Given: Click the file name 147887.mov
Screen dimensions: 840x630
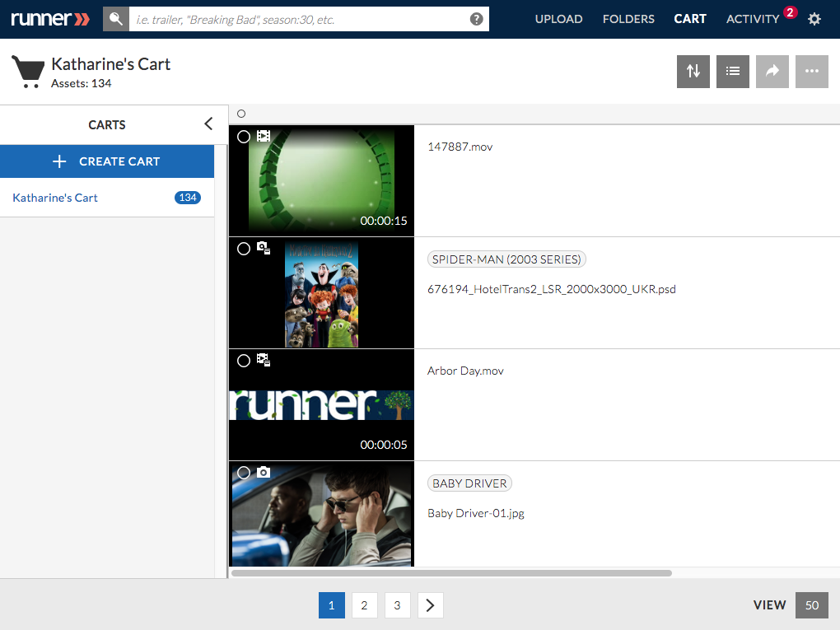Looking at the screenshot, I should (460, 147).
